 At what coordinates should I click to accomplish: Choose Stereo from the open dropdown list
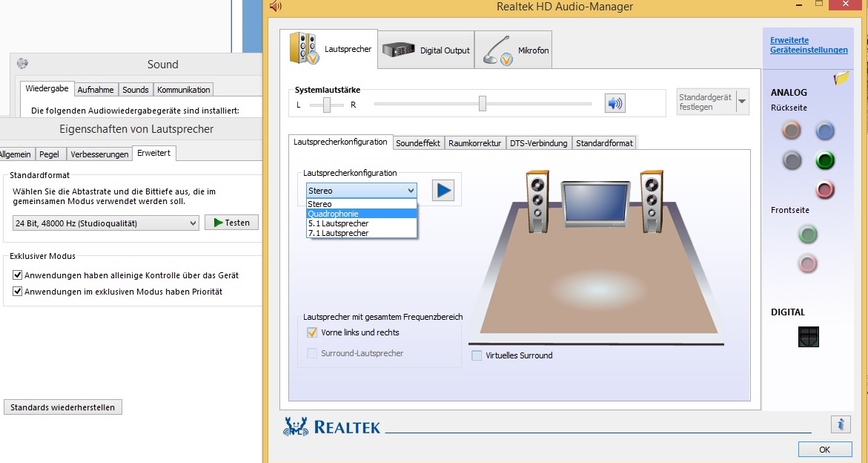click(362, 204)
